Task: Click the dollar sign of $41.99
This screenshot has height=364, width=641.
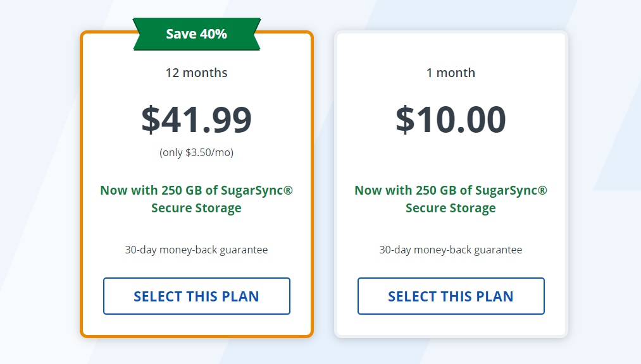Action: (x=151, y=119)
